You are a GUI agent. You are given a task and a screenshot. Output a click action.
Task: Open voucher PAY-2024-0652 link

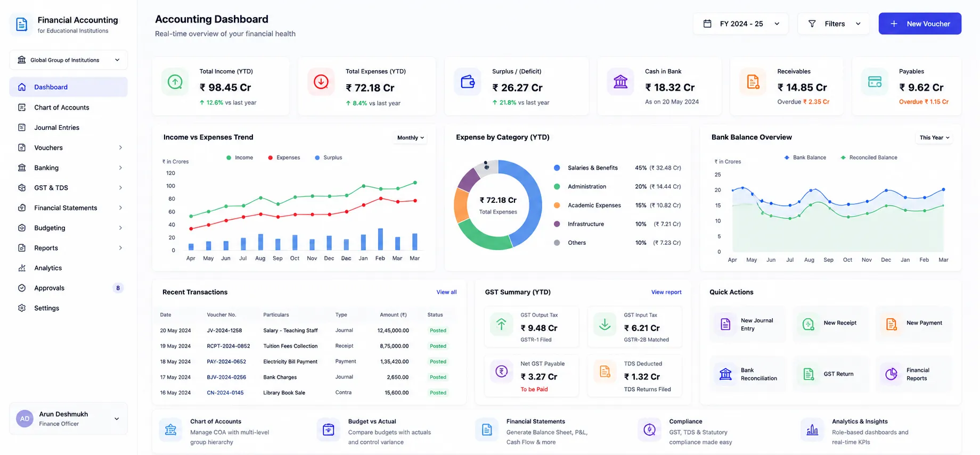(x=226, y=362)
